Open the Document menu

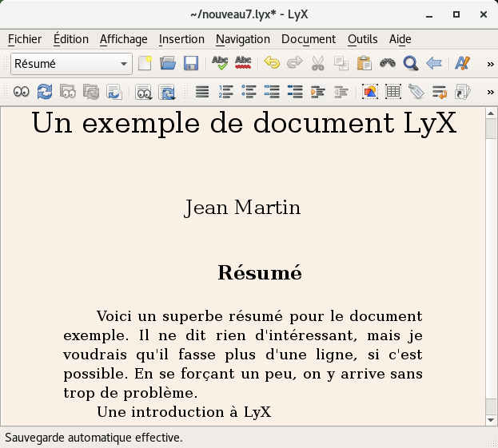click(x=309, y=39)
